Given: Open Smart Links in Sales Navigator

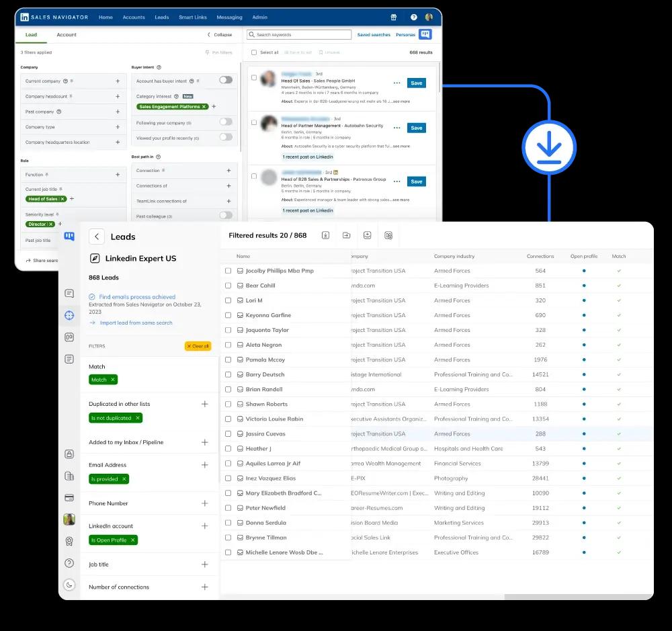Looking at the screenshot, I should click(x=193, y=17).
